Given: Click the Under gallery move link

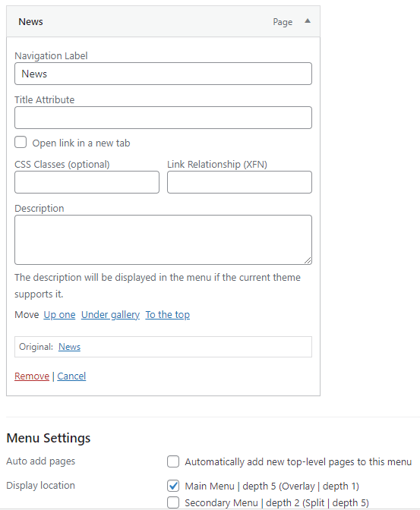Looking at the screenshot, I should [x=110, y=315].
